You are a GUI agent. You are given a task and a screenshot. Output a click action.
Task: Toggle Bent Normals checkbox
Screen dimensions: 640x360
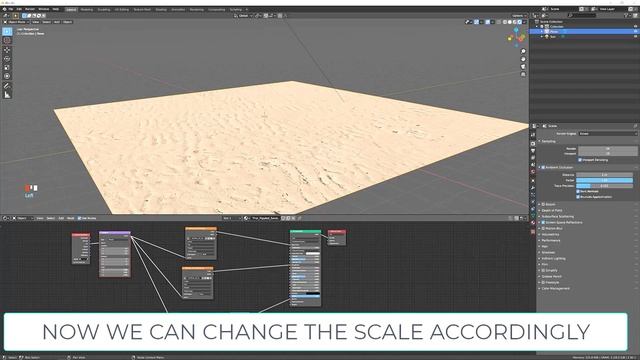click(x=578, y=191)
